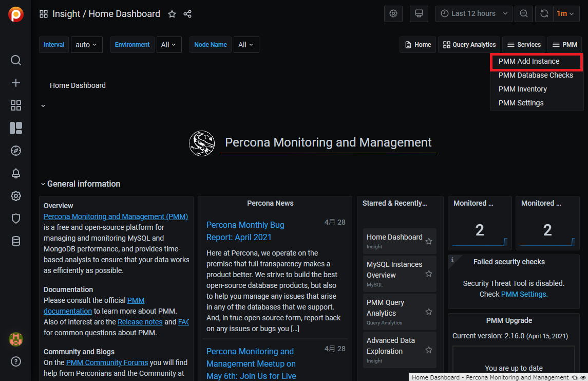Star the Insight / Home Dashboard
Screen dimensions: 588x381
pyautogui.click(x=172, y=14)
